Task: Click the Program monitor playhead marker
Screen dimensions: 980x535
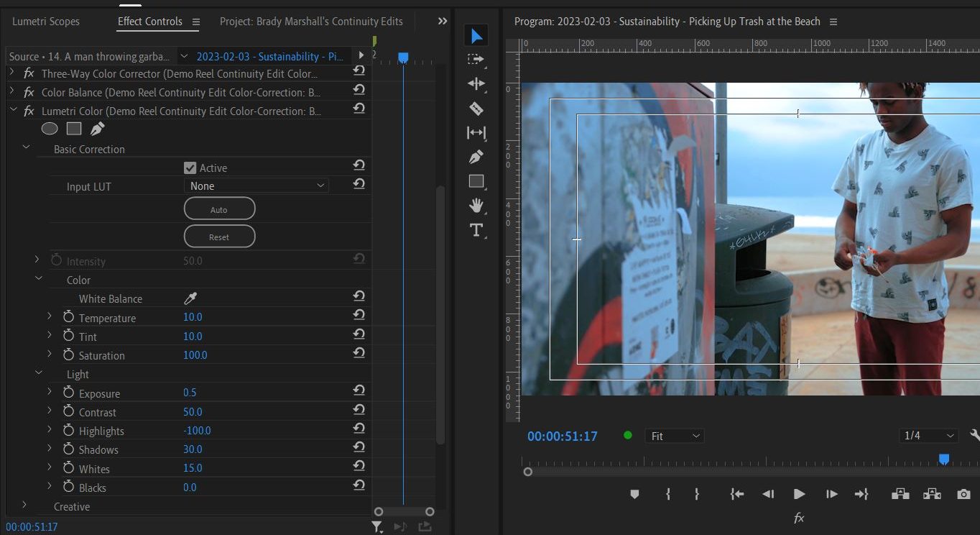Action: point(944,459)
